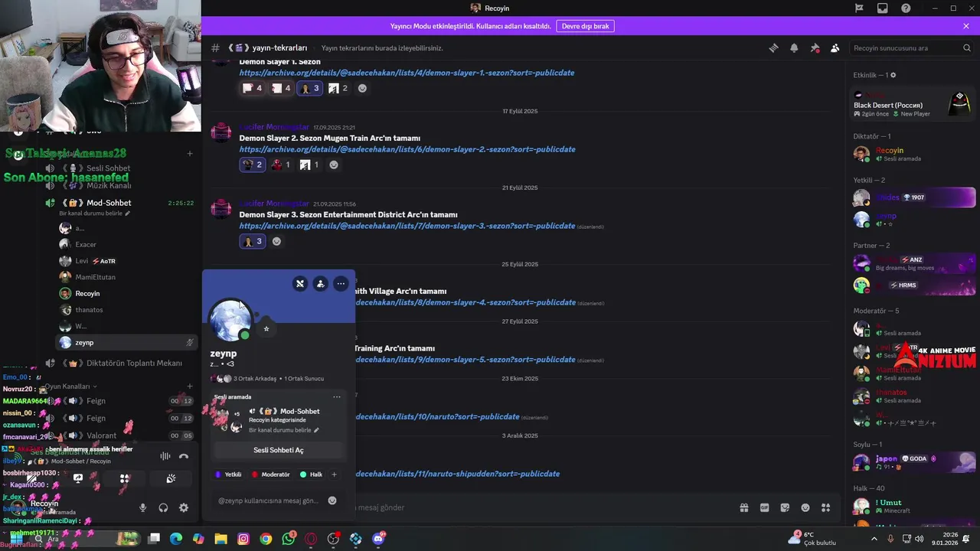Disconnect from voice call
Image resolution: width=980 pixels, height=551 pixels.
[184, 457]
